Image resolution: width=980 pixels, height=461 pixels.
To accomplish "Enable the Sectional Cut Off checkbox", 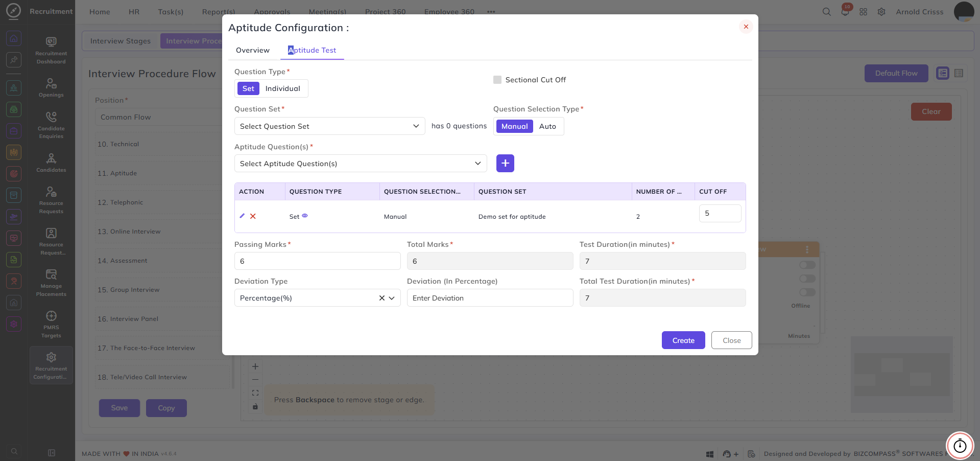I will pos(497,80).
